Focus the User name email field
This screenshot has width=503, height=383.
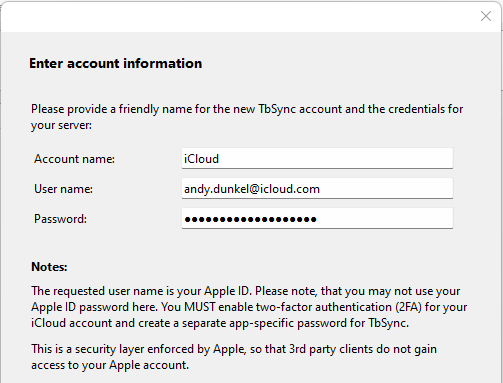(317, 188)
